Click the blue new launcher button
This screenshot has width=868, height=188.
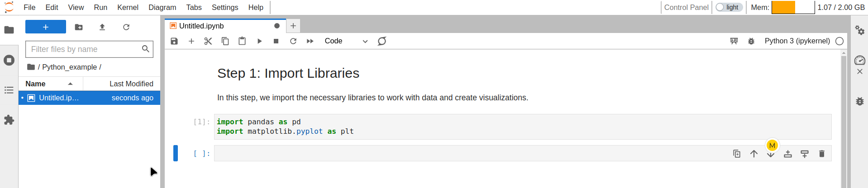coord(46,27)
